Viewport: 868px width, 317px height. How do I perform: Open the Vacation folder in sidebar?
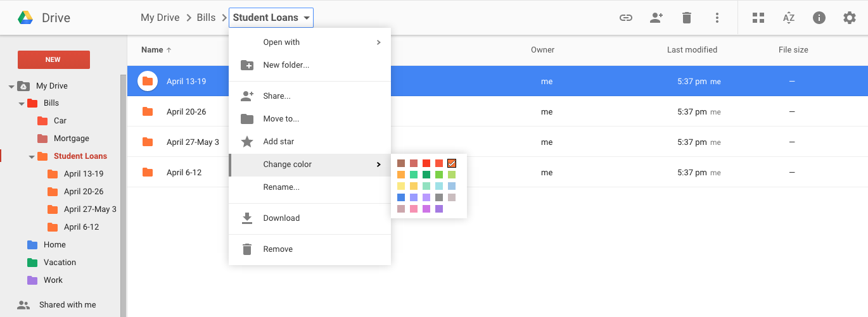click(x=60, y=263)
